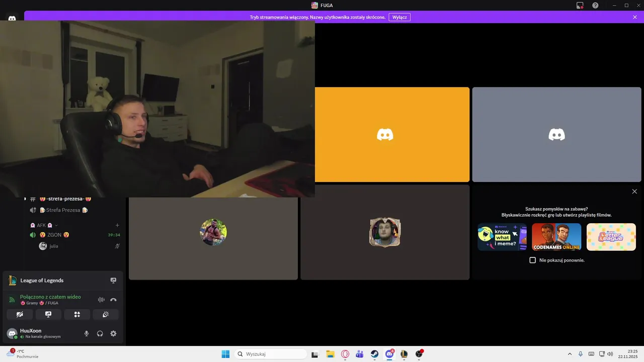The image size is (644, 362).
Task: Launch Know What I Meme activity
Action: point(502,237)
